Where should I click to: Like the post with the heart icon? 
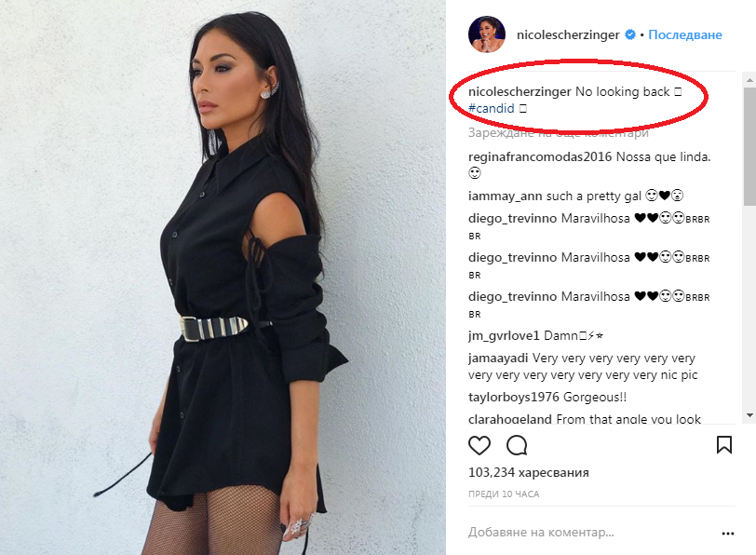point(479,445)
